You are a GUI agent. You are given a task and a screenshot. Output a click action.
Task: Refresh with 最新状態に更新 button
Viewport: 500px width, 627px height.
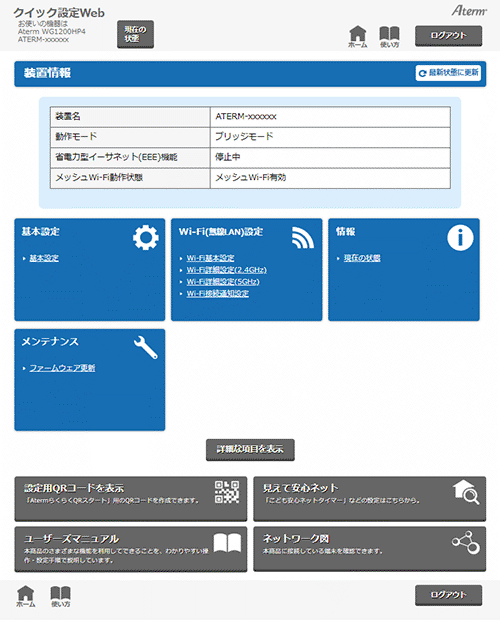point(448,73)
